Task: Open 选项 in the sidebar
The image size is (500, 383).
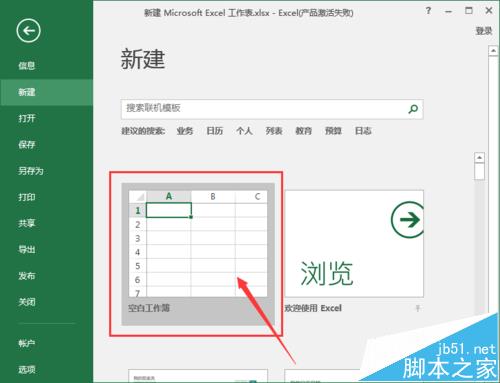Action: click(x=27, y=369)
